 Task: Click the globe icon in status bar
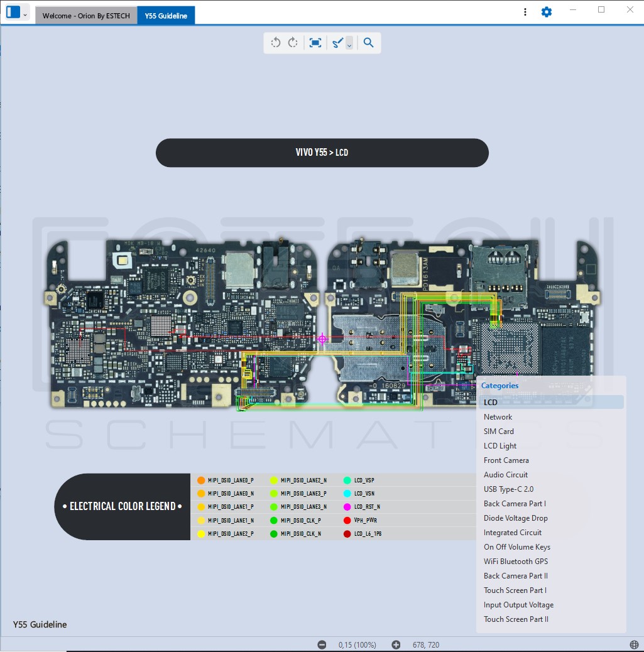(634, 644)
